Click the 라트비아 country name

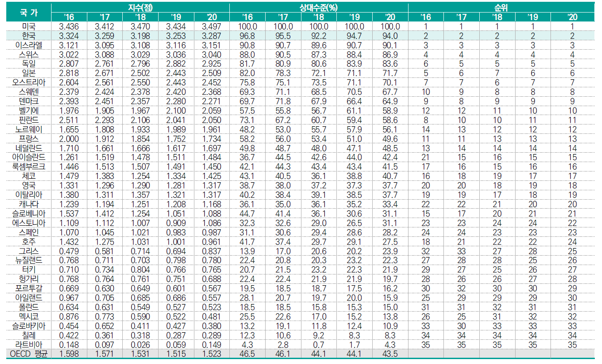point(29,344)
